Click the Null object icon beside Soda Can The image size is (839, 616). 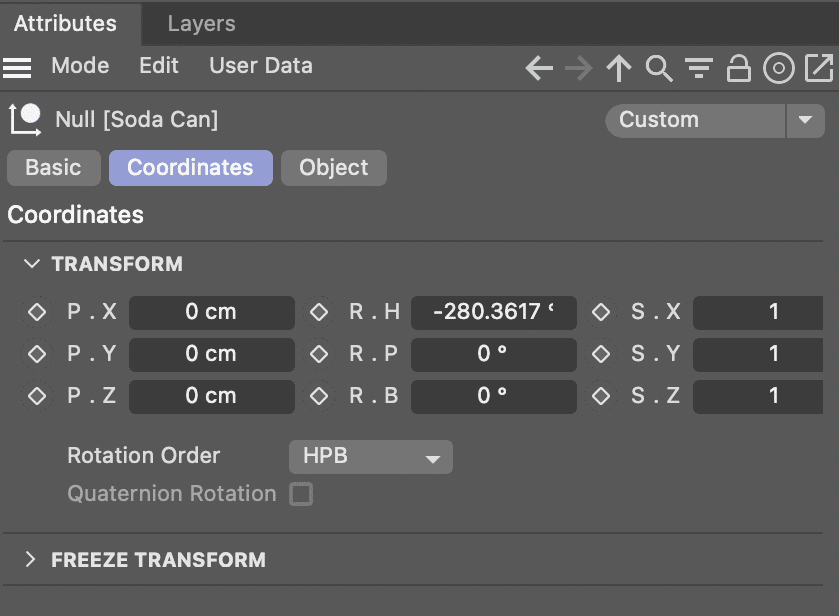25,119
